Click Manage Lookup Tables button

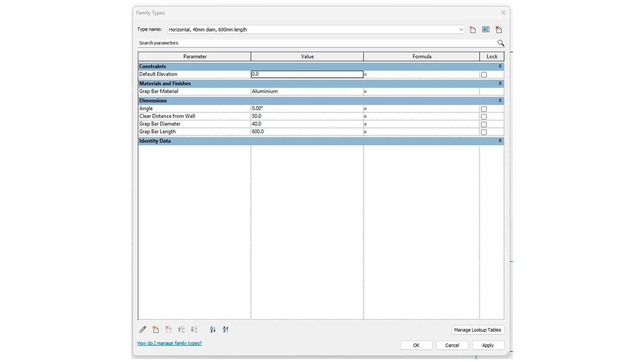477,330
